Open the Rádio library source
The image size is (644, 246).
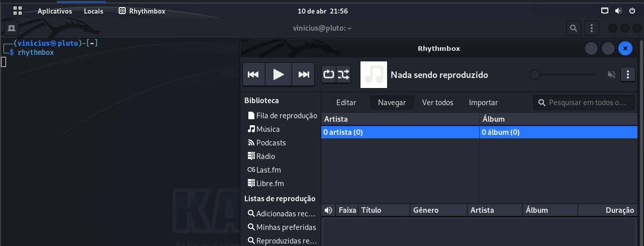(265, 156)
